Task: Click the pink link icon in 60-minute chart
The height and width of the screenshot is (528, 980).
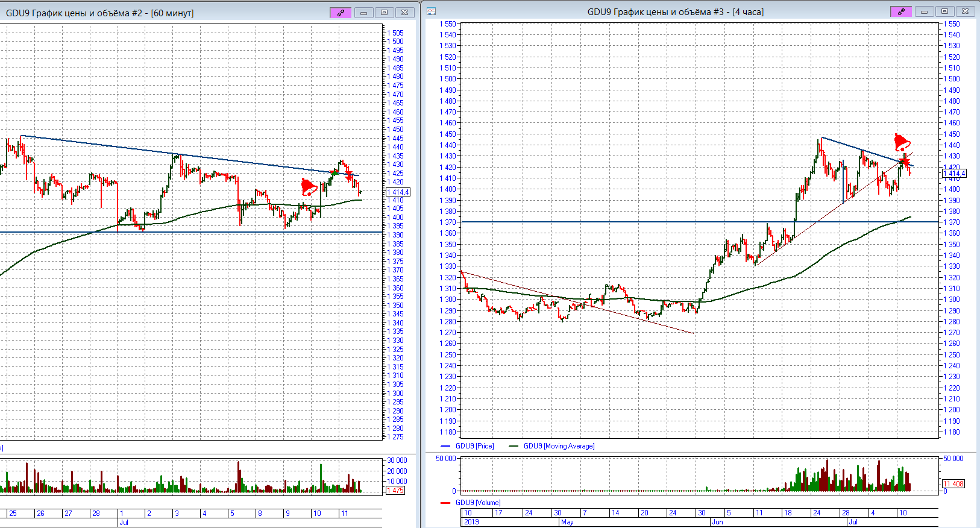Action: (341, 12)
